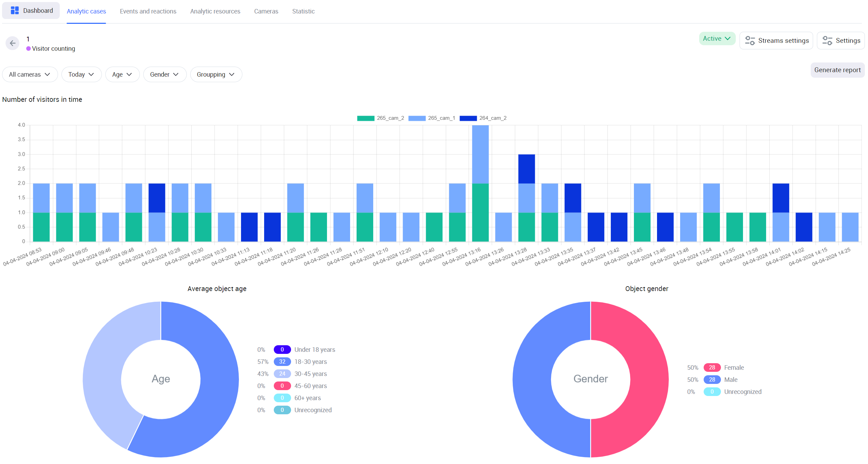Toggle 264_cam_2 legend series visibility
Screen dimensions: 868x464
(x=468, y=118)
